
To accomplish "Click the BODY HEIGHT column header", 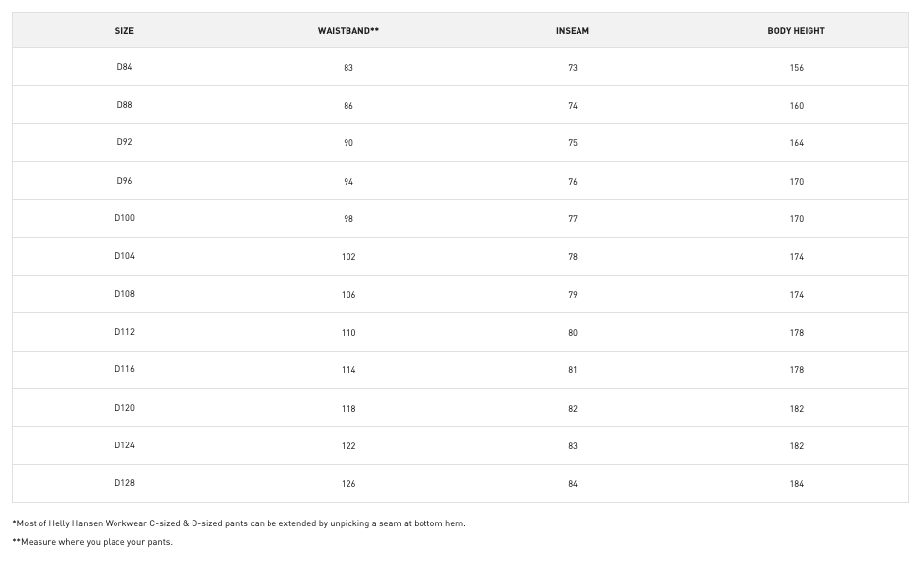I will [796, 31].
